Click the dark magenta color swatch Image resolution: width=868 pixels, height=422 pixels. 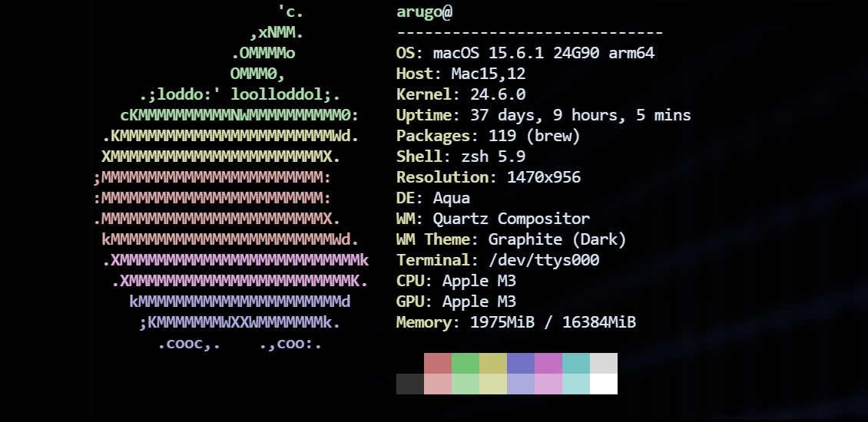point(548,364)
